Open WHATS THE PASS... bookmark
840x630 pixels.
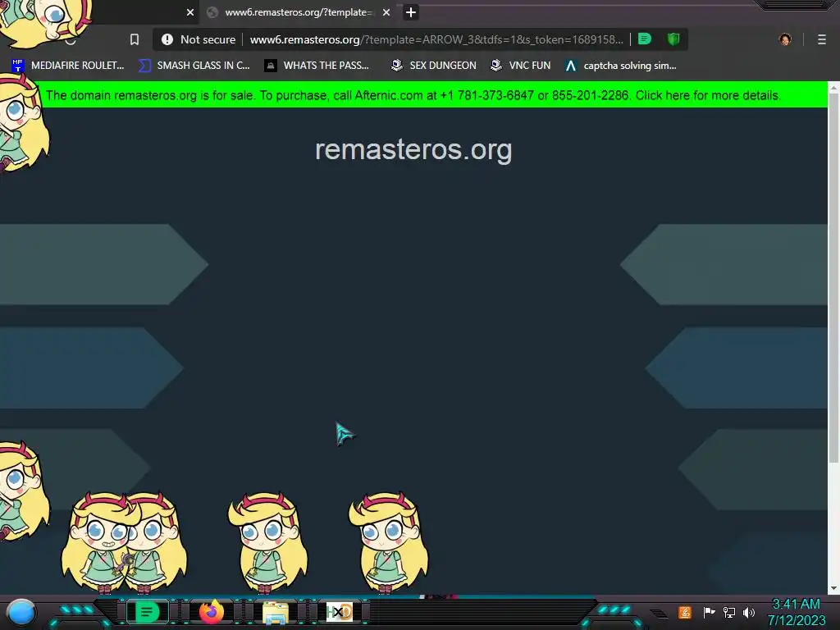pos(317,66)
